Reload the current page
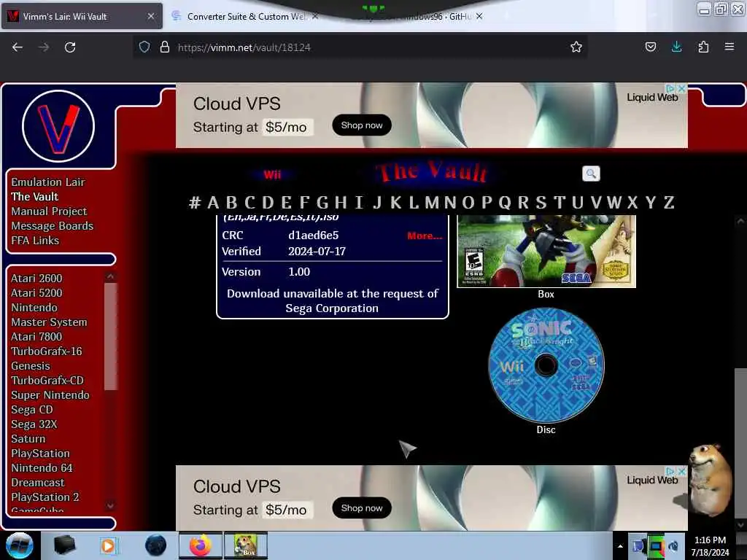The image size is (747, 560). pos(70,47)
